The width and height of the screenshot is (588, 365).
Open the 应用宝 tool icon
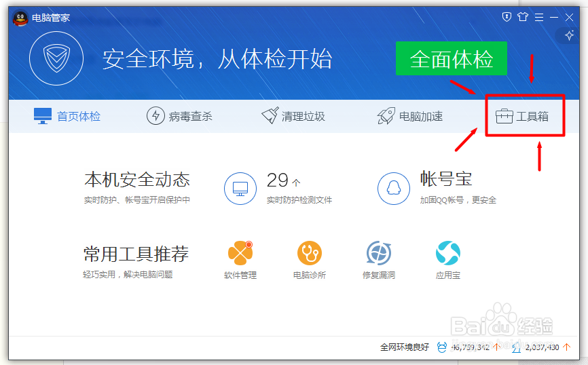447,253
